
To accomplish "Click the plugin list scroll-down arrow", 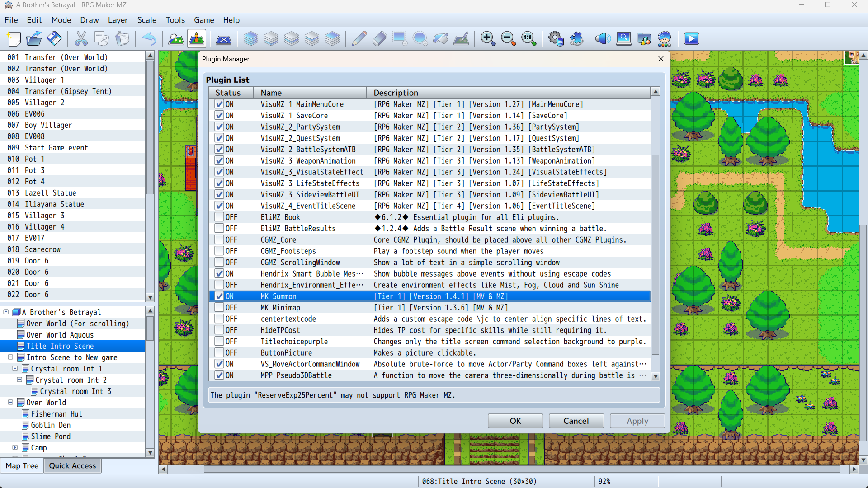I will (656, 376).
